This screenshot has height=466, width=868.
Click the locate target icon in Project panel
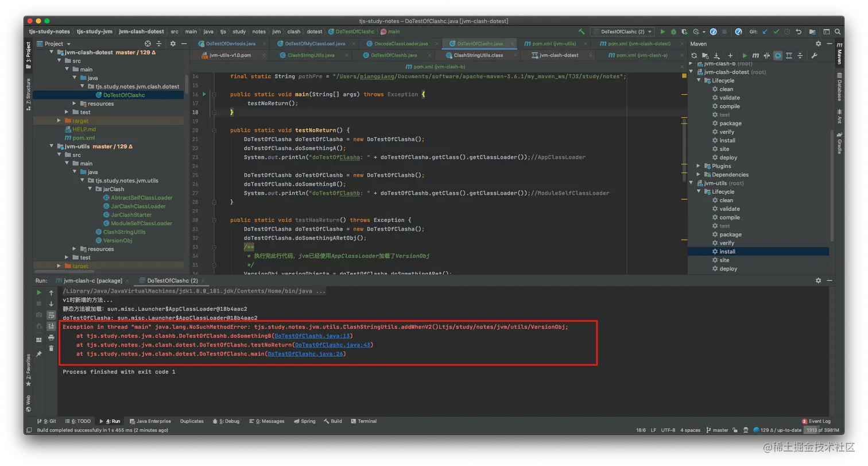point(148,44)
